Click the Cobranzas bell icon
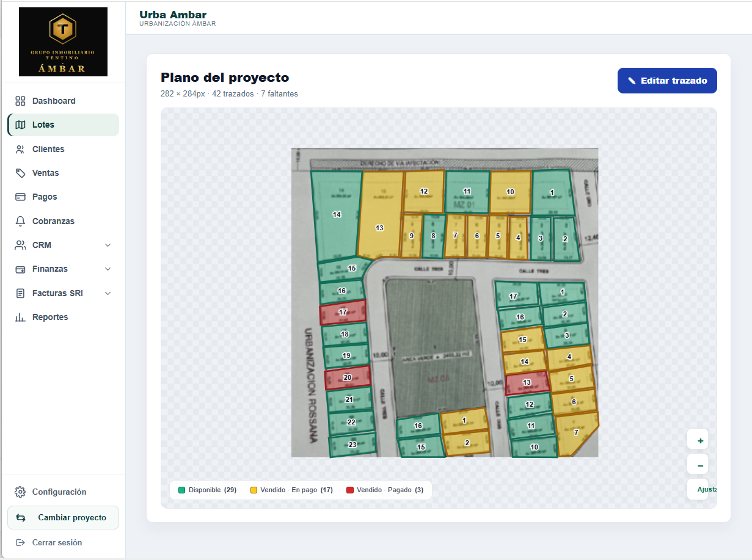Screen dimensions: 752x560 click(20, 221)
